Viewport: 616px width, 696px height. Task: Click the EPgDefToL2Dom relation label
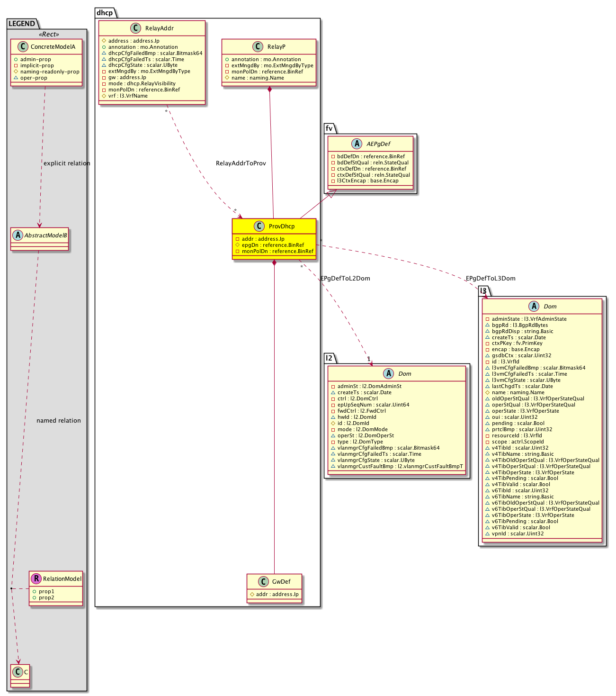345,279
